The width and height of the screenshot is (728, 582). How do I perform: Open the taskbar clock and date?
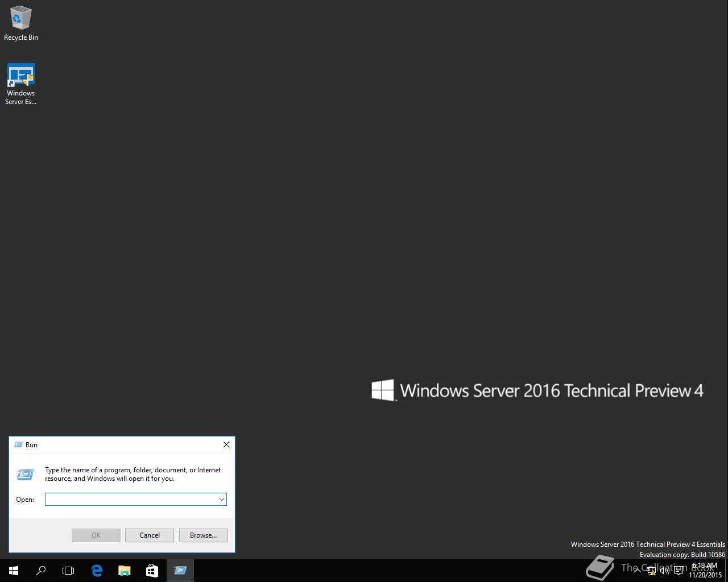click(x=705, y=571)
